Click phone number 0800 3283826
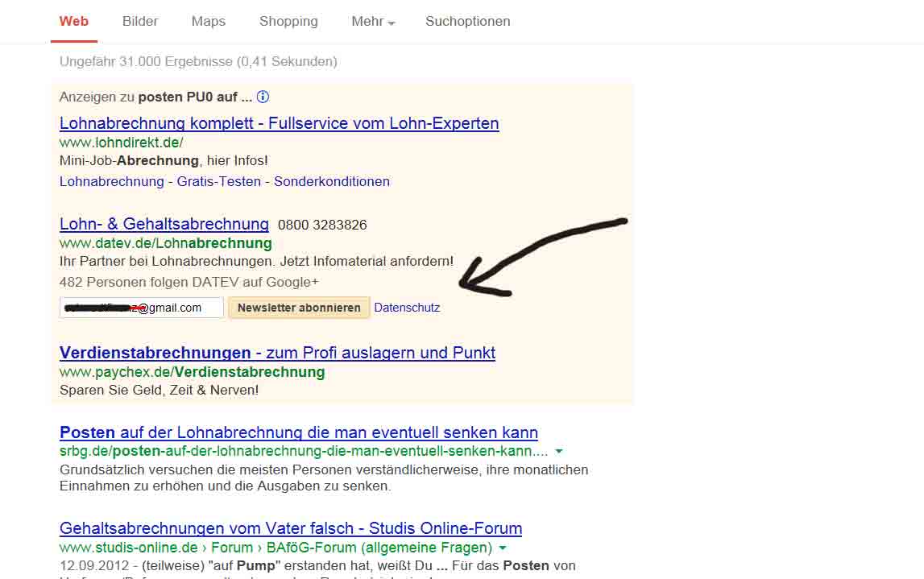This screenshot has width=924, height=579. coord(322,225)
